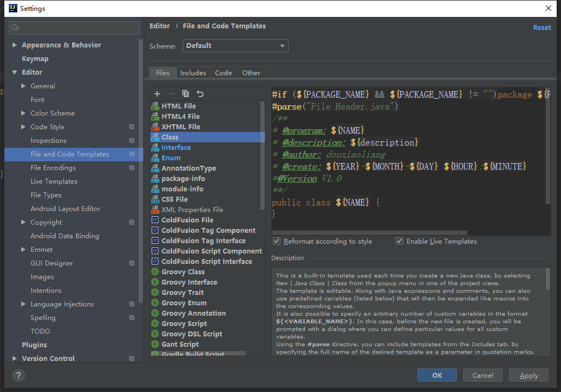Screen dimensions: 561x392
Task: Click the OK button
Action: pyautogui.click(x=437, y=375)
